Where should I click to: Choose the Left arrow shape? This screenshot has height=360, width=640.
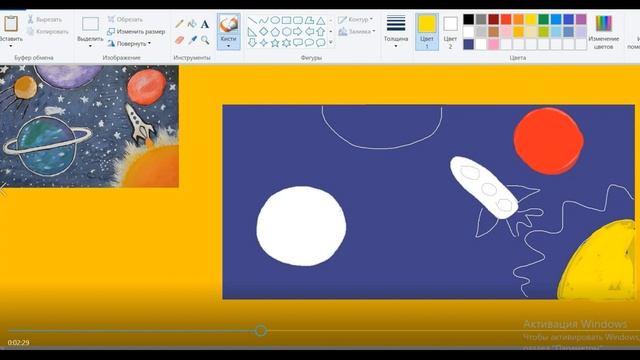click(x=309, y=31)
